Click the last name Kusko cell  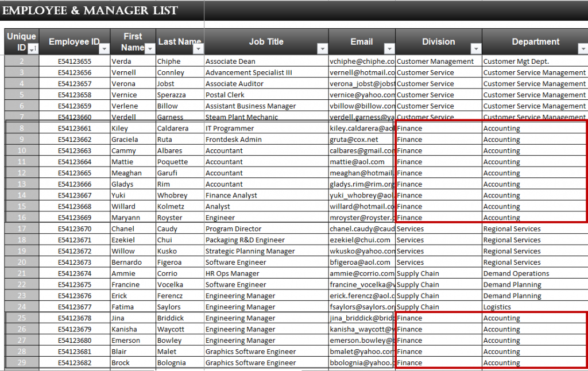(x=167, y=252)
